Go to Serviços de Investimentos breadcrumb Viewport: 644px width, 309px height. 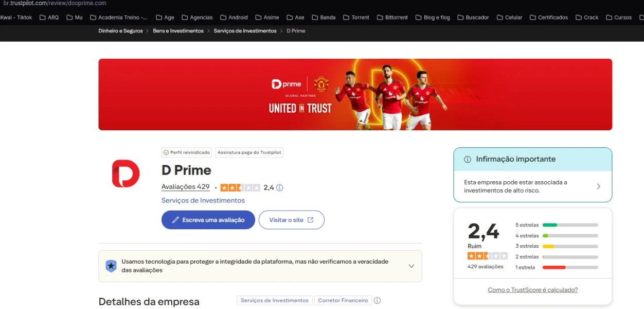pos(245,31)
